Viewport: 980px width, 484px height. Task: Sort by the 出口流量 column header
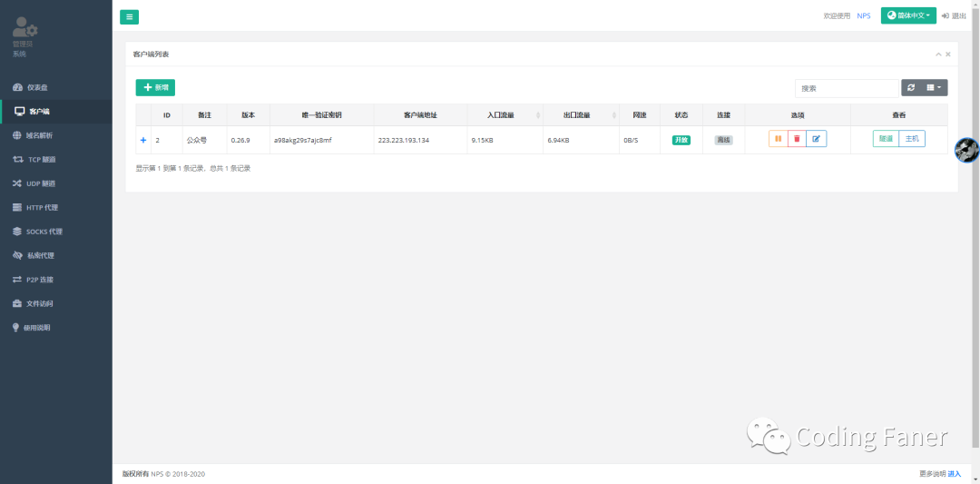(581, 115)
